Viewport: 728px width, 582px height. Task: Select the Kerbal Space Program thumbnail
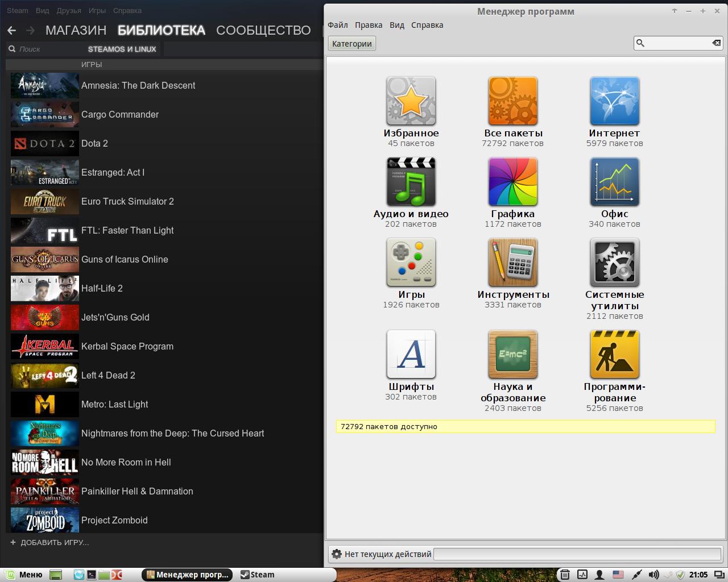coord(45,347)
